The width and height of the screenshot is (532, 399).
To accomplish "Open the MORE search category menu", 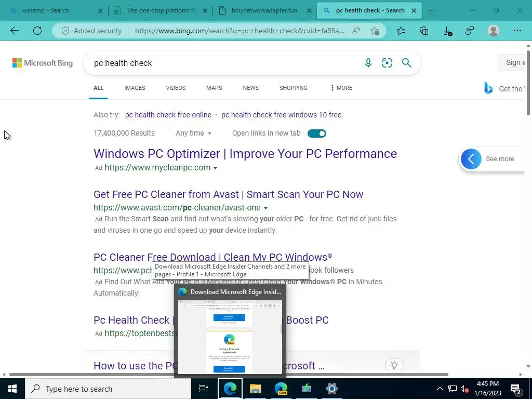I will pyautogui.click(x=341, y=88).
